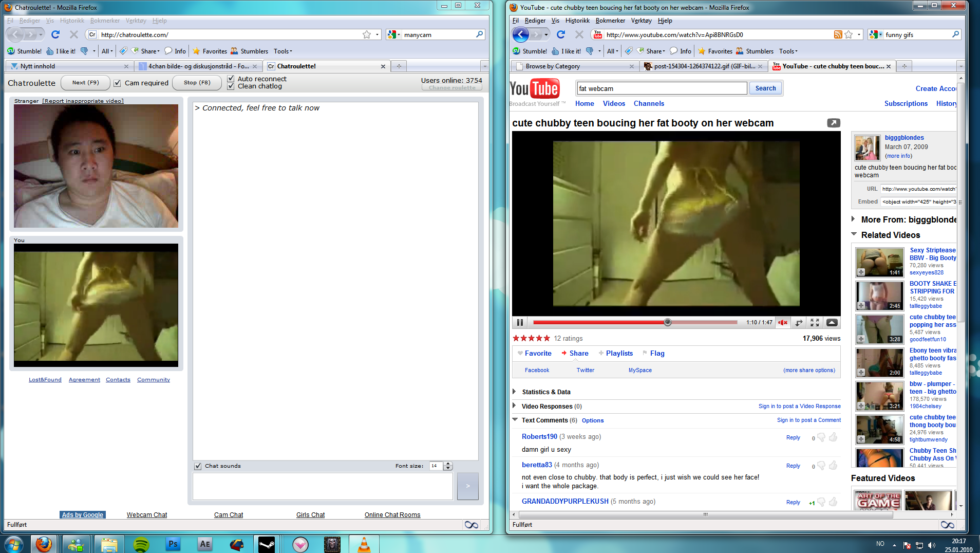Click the Windows Start button

point(13,544)
